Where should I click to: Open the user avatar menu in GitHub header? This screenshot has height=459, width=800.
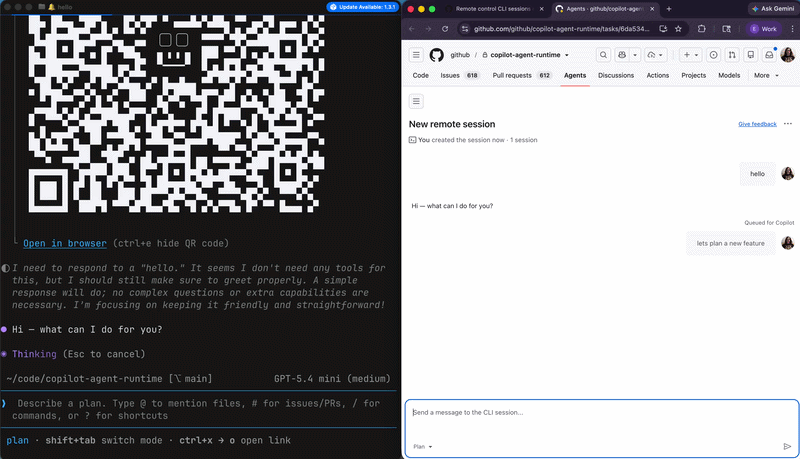[x=788, y=55]
